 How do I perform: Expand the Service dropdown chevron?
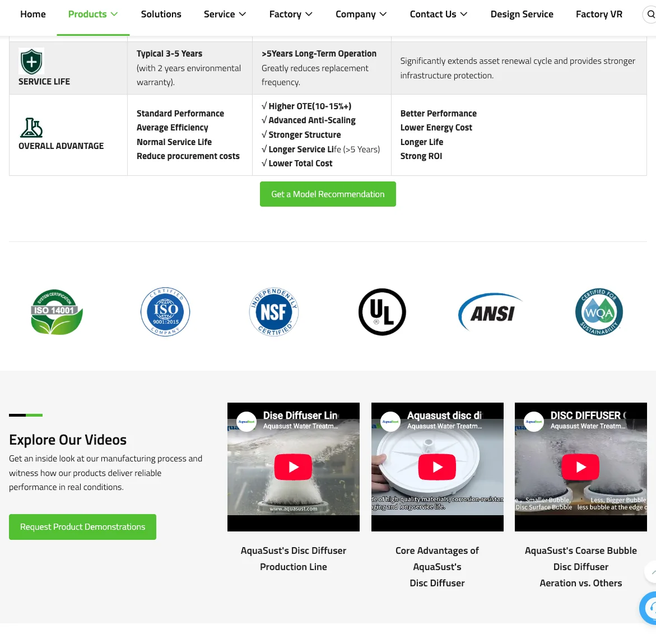pyautogui.click(x=242, y=14)
